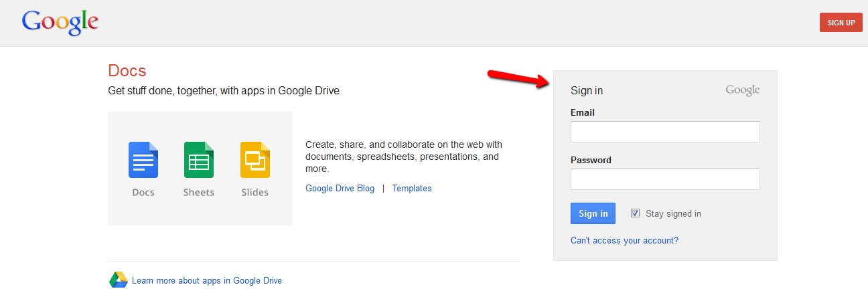Click the gray Google logo in sign-in box
868x303 pixels.
tap(743, 90)
